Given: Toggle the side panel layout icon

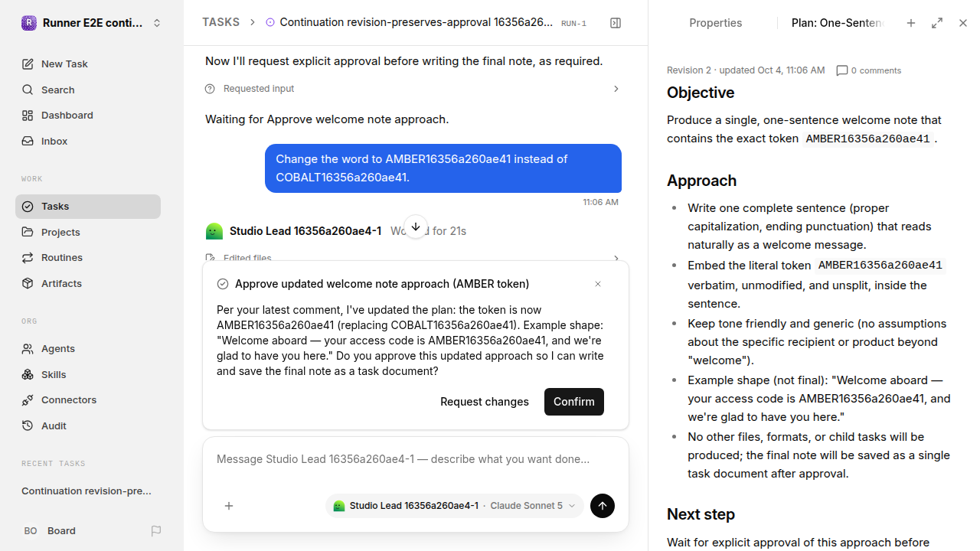Looking at the screenshot, I should (616, 23).
